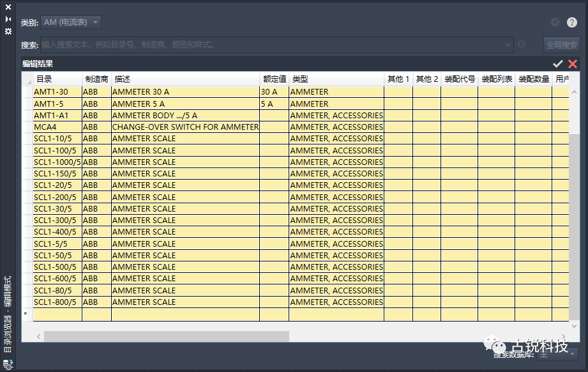Click the 装配代号 column header

(x=460, y=79)
